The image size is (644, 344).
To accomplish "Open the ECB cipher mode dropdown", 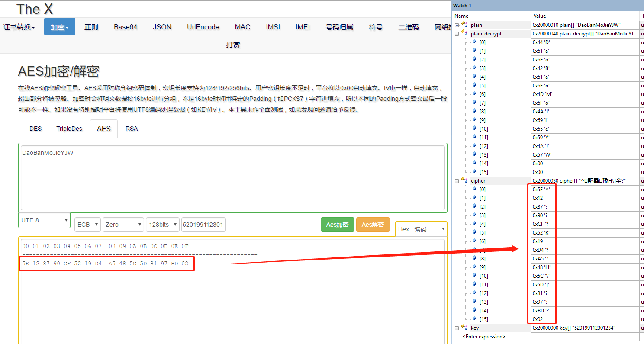I will 87,224.
